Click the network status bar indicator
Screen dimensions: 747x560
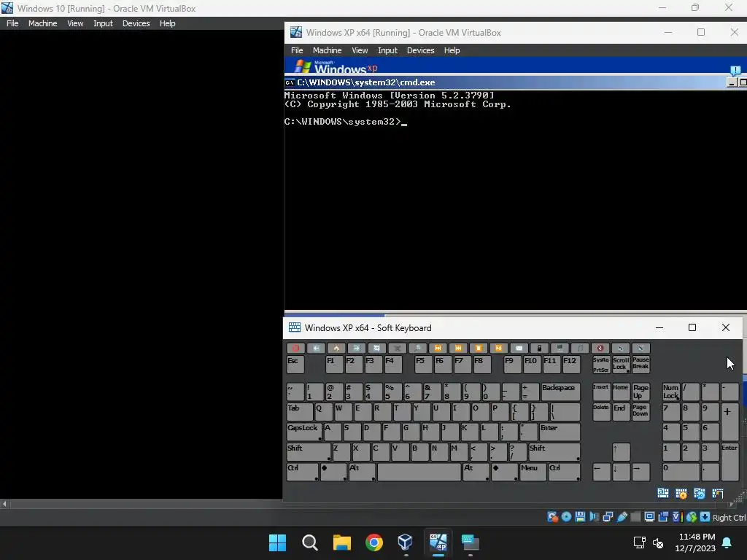pyautogui.click(x=608, y=517)
